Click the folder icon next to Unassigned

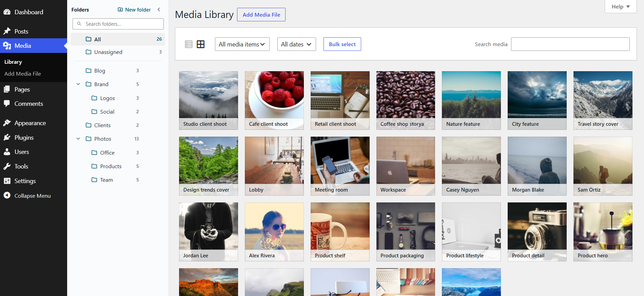click(89, 52)
